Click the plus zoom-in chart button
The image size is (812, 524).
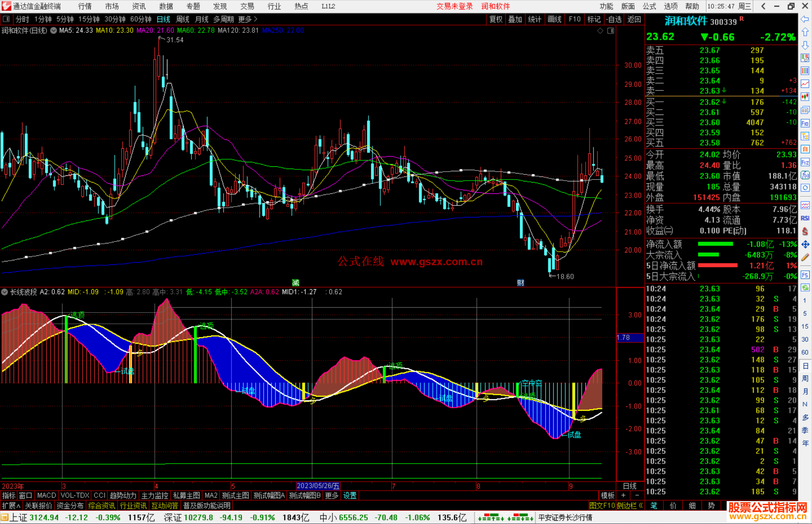[x=623, y=495]
